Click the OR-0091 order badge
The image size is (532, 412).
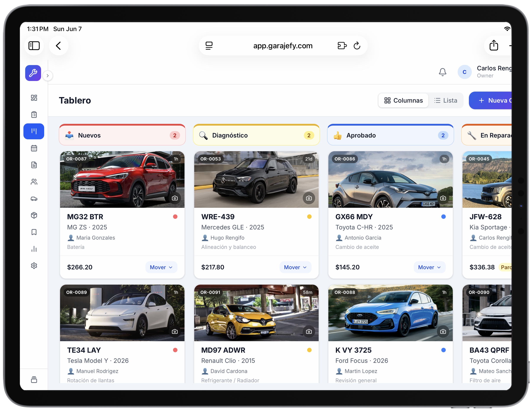tap(210, 292)
